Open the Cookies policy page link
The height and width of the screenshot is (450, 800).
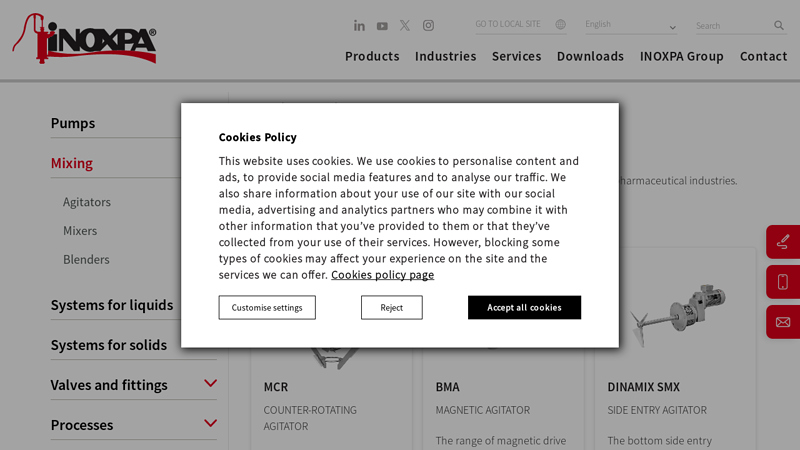(382, 275)
